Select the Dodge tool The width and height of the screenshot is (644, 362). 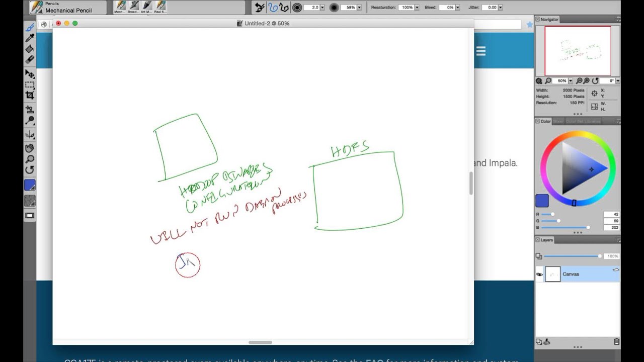(30, 121)
